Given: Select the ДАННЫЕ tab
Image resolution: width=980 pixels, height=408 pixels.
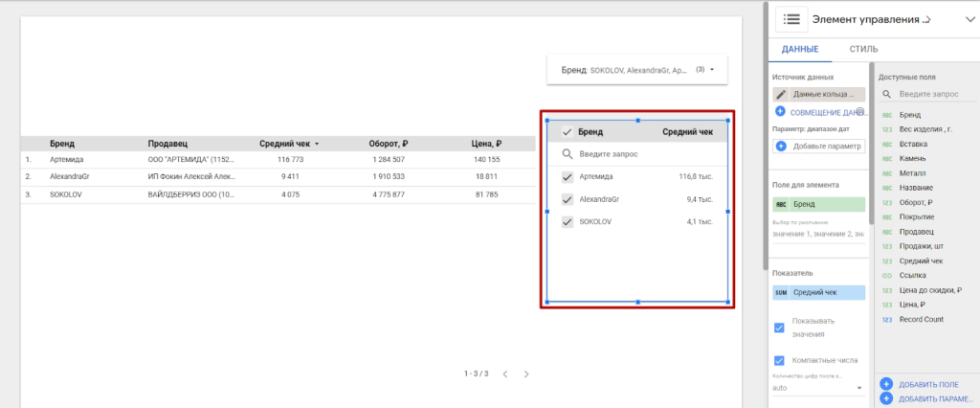Looking at the screenshot, I should (799, 49).
